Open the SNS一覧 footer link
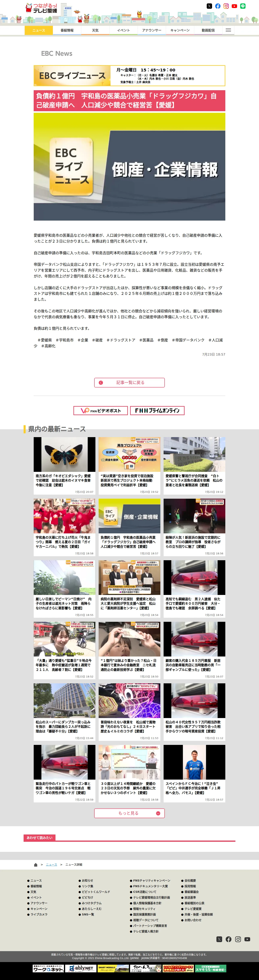The height and width of the screenshot is (980, 259). (88, 914)
